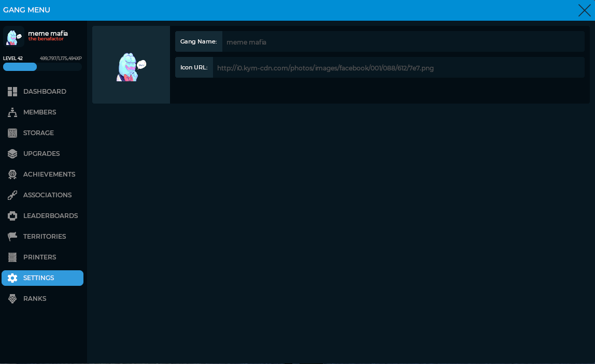595x364 pixels.
Task: Select the Settings menu item
Action: pyautogui.click(x=42, y=278)
